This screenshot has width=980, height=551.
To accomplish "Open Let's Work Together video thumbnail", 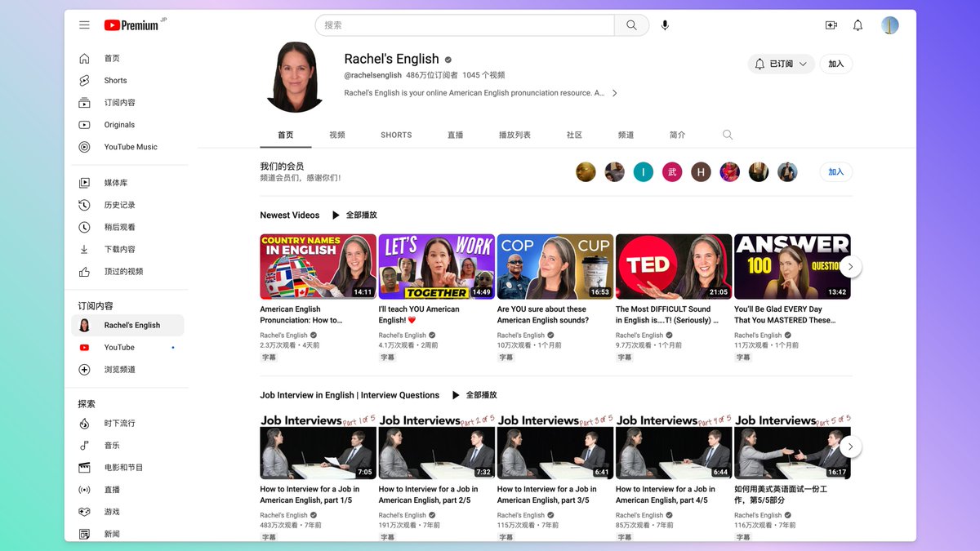I will pyautogui.click(x=436, y=267).
